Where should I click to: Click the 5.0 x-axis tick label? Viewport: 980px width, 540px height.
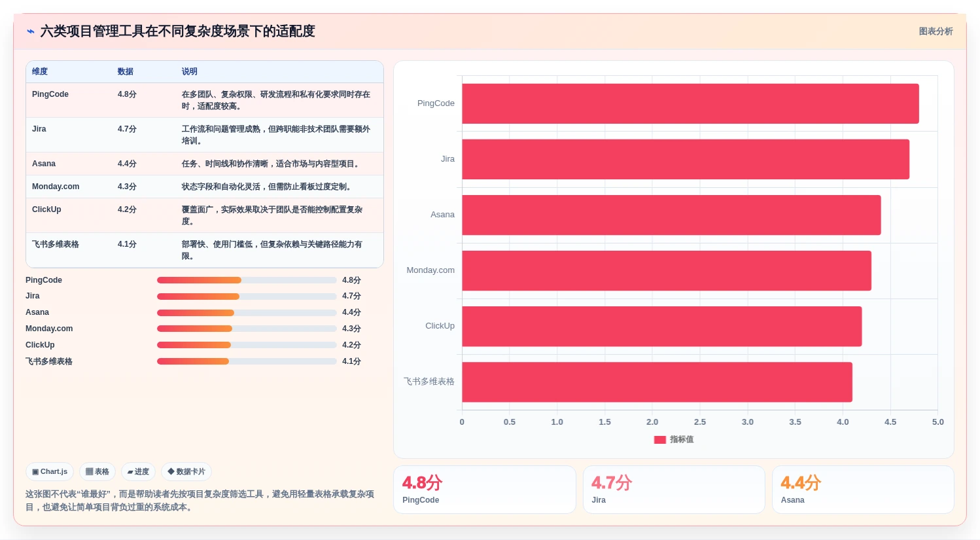[937, 422]
